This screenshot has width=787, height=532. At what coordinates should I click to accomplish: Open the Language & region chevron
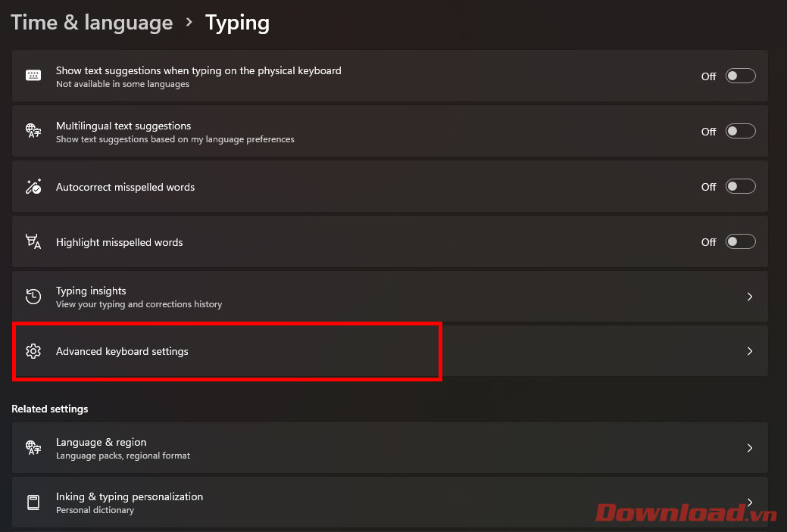click(749, 448)
